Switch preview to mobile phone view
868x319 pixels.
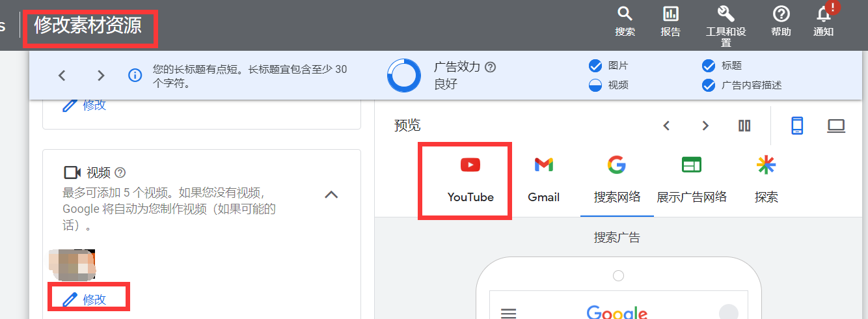coord(797,126)
